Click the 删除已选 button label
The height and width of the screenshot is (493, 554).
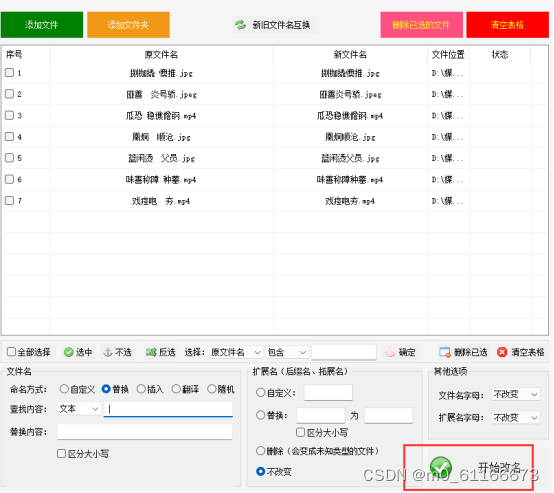[471, 352]
